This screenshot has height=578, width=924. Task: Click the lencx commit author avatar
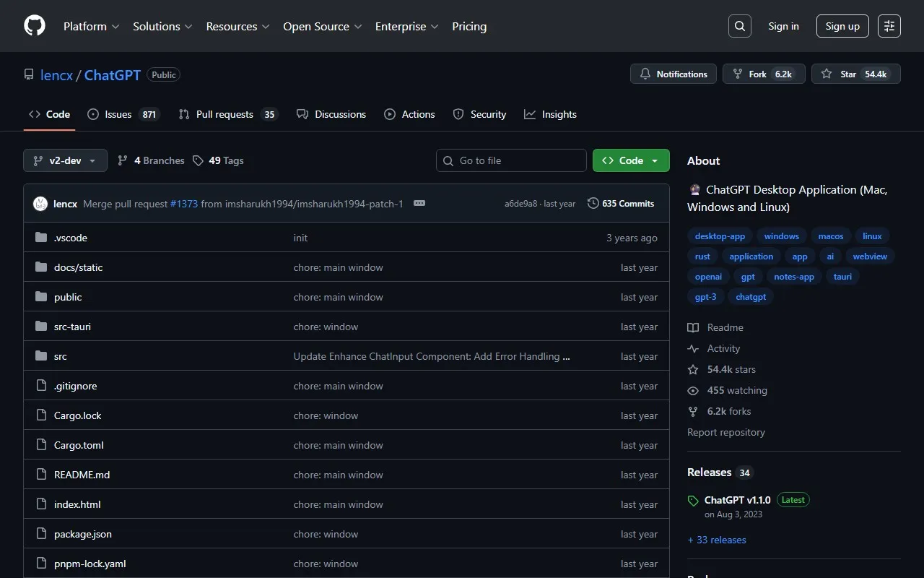click(40, 204)
